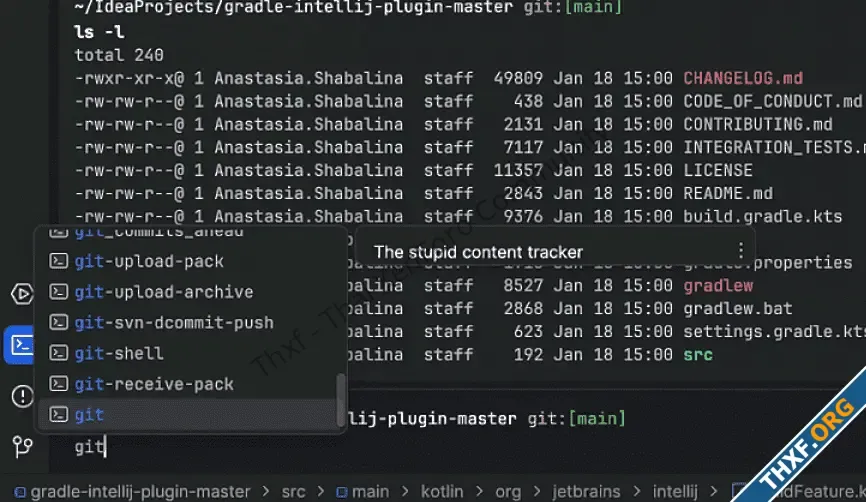
Task: Click the terminal icon beside git-shell
Action: coord(59,353)
